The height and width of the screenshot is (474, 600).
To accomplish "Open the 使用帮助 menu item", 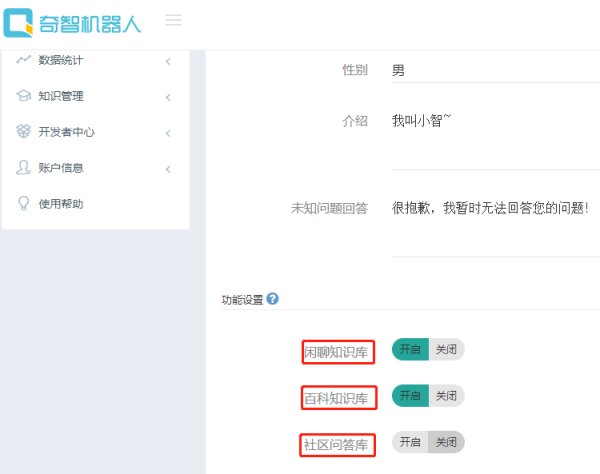I will coord(61,204).
